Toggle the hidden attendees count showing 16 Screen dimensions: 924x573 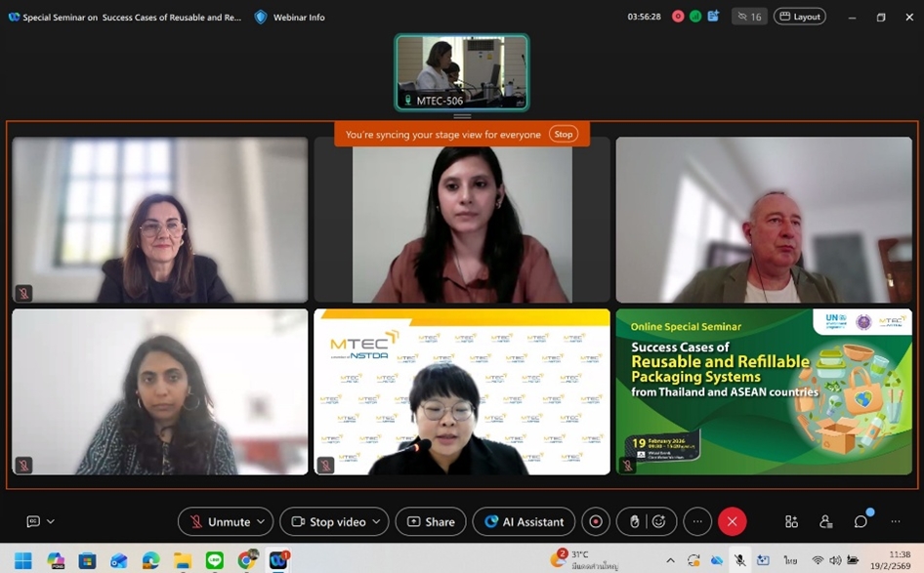tap(750, 17)
